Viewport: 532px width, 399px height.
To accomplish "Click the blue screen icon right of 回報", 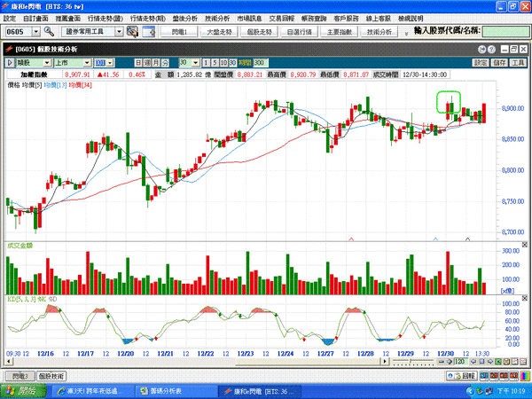I will tap(484, 376).
